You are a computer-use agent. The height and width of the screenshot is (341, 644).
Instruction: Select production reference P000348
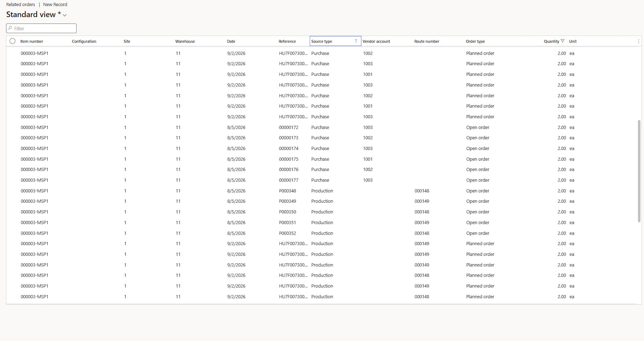click(x=288, y=191)
